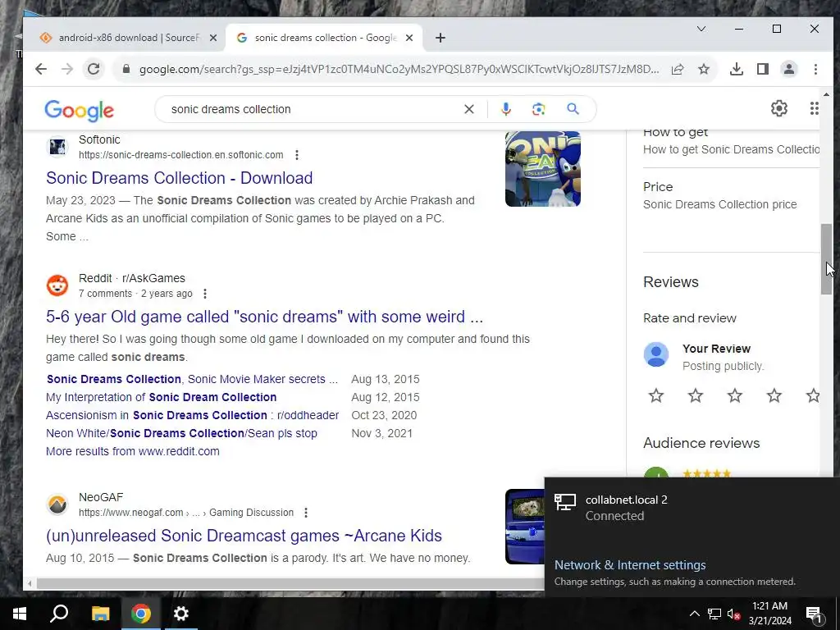The height and width of the screenshot is (630, 840).
Task: Clear the search query with X
Action: [468, 109]
